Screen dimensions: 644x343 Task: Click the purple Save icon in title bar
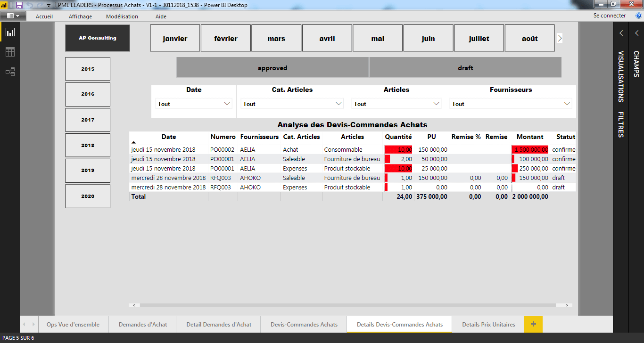pos(19,5)
